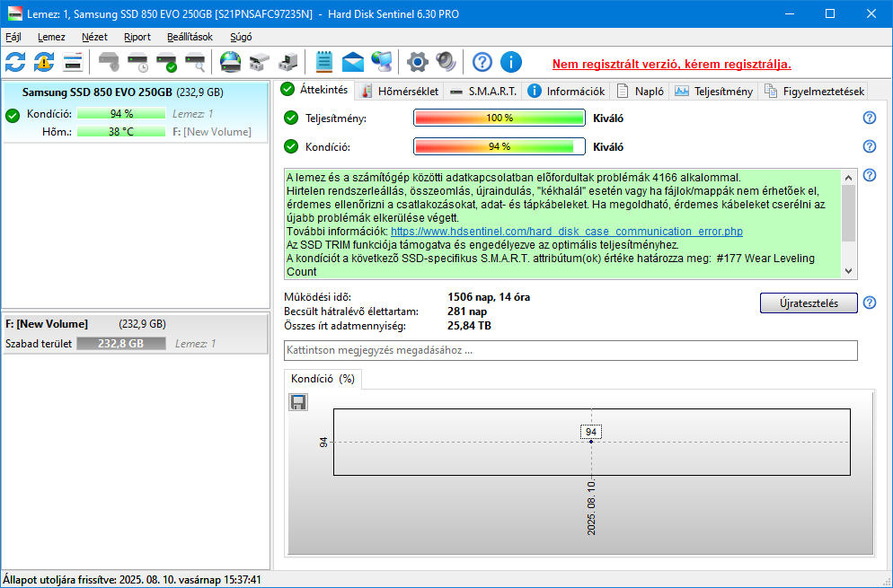Screen dimensions: 893x588
Task: Click the green check icon in disk panel
Action: point(13,116)
